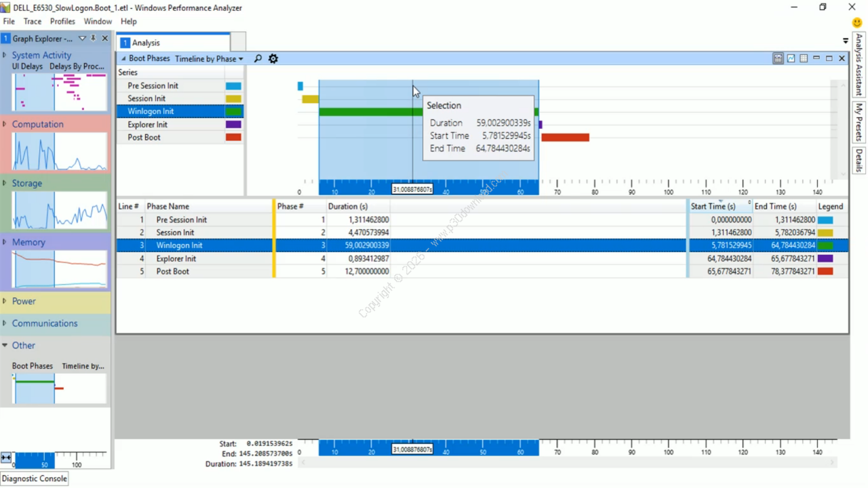Viewport: 868px width, 488px height.
Task: Click the zoom-fit arrows icon at bottom-left
Action: (x=6, y=458)
